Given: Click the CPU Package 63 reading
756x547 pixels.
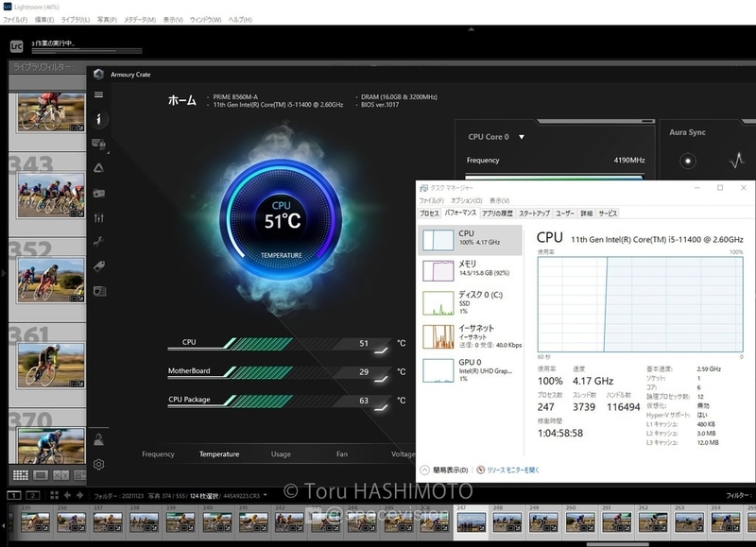Looking at the screenshot, I should (x=364, y=401).
